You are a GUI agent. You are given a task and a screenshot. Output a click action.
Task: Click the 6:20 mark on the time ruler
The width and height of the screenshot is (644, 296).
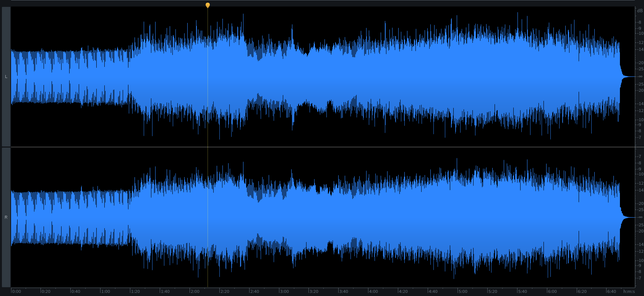[582, 291]
